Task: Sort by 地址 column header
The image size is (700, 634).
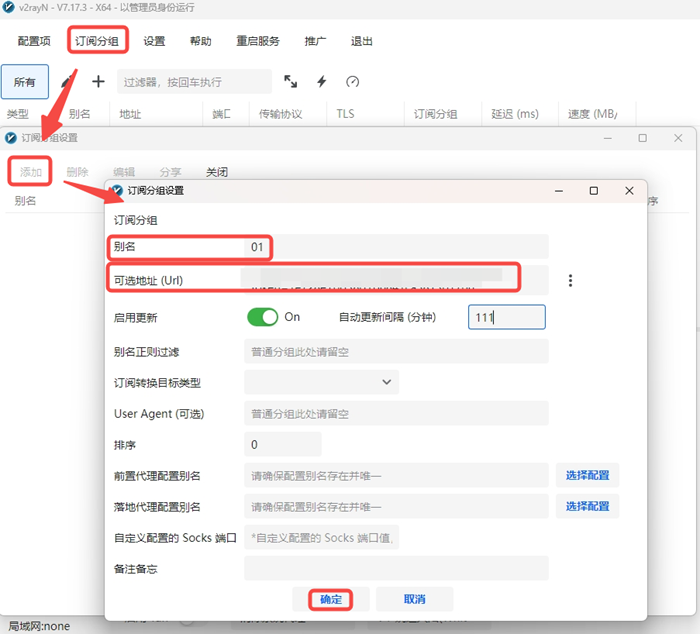Action: point(130,114)
